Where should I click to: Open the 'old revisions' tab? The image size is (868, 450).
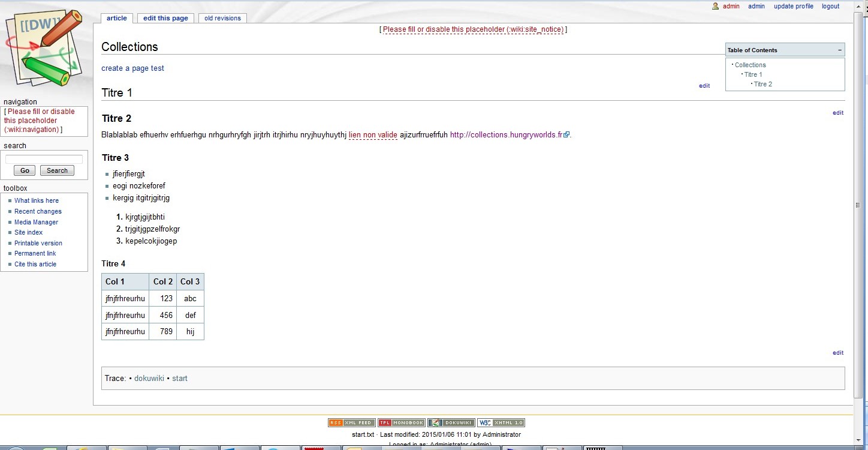click(222, 19)
